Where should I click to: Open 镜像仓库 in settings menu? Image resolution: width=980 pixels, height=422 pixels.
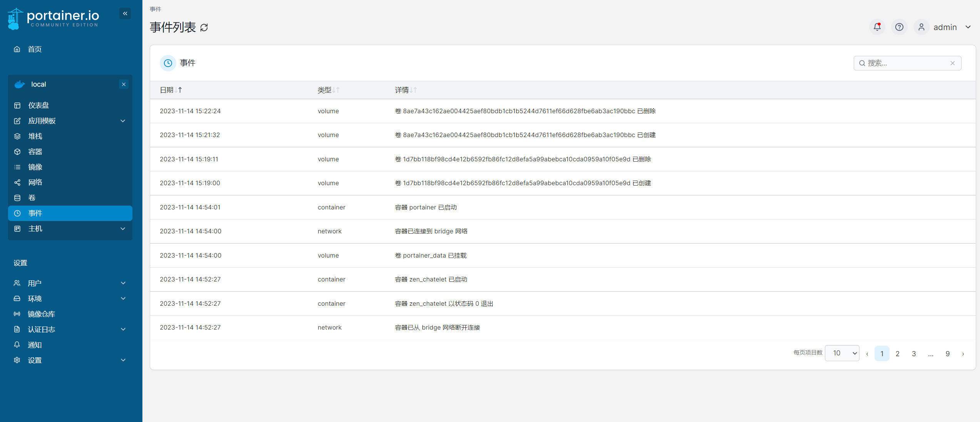click(41, 314)
